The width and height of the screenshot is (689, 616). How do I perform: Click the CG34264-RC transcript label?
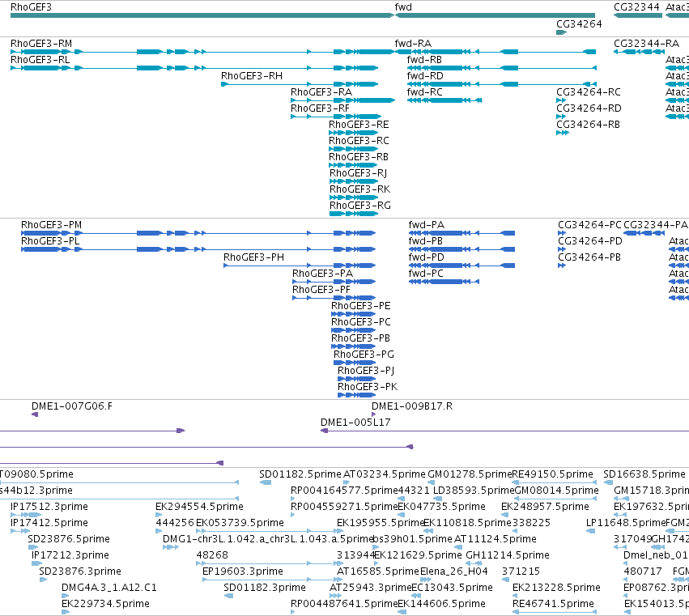589,92
